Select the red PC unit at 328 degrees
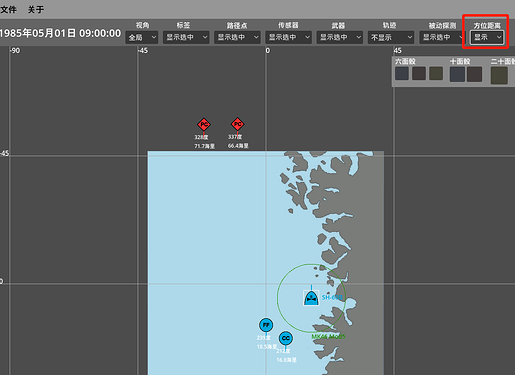515x375 pixels. click(x=204, y=125)
